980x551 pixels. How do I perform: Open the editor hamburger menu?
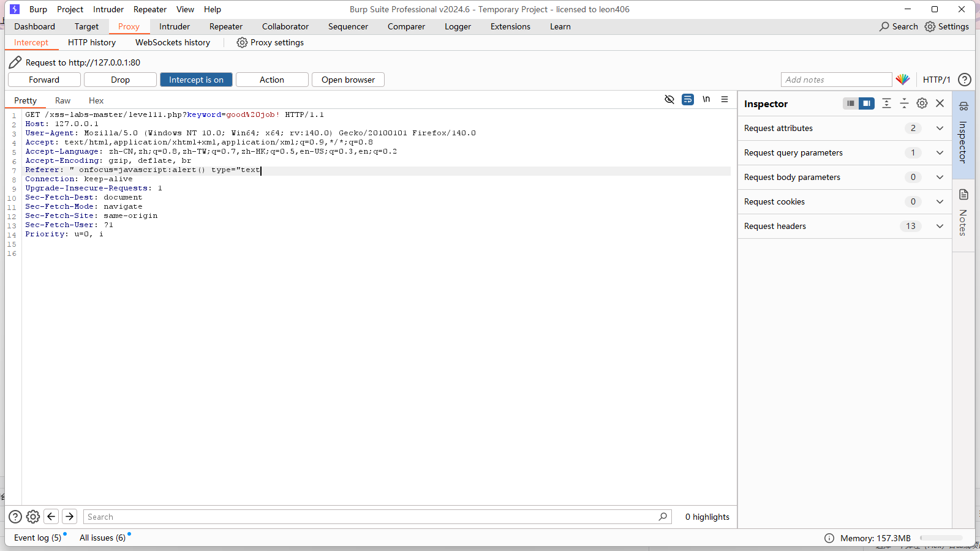tap(725, 99)
